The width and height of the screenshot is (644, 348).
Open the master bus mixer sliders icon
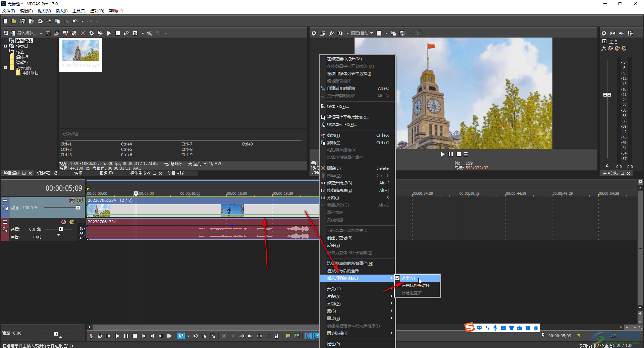click(x=630, y=33)
